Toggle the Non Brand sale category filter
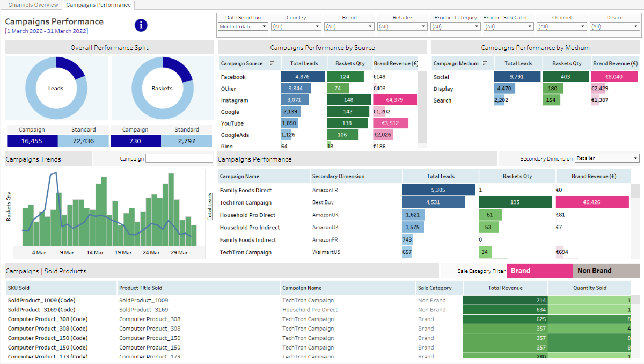This screenshot has height=364, width=644. coord(606,271)
